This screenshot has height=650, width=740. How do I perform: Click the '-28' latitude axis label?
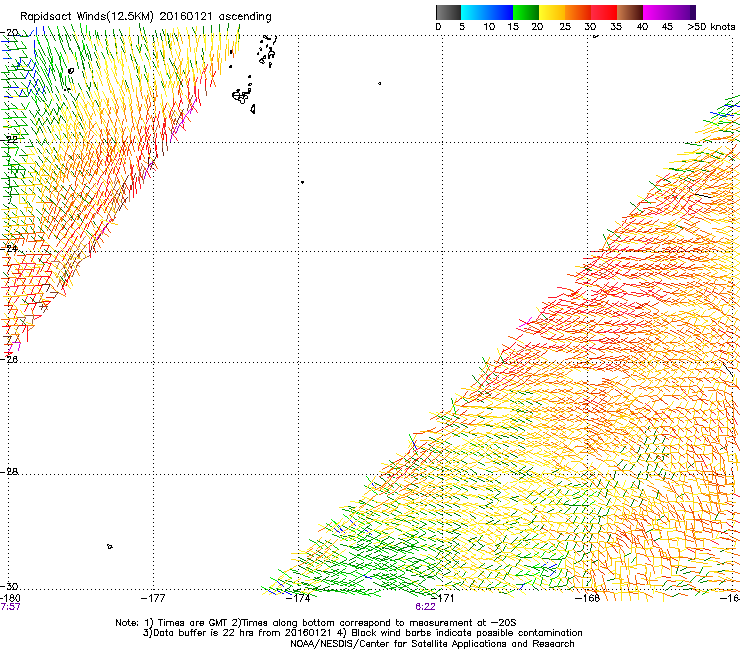[x=10, y=471]
